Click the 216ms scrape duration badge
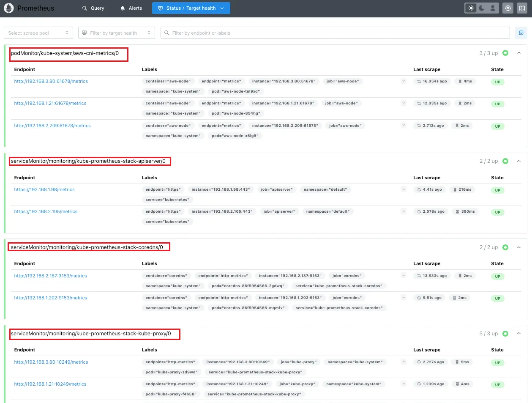Screen dimensions: 532x403 tap(462, 189)
